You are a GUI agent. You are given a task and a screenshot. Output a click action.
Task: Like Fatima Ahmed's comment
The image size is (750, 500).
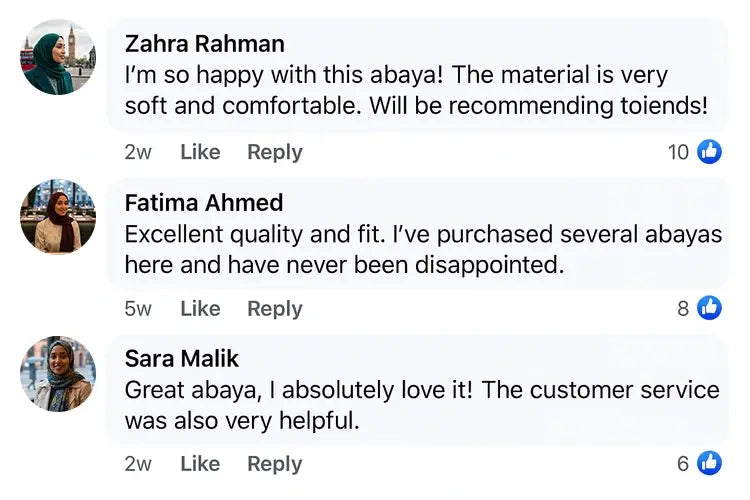point(200,308)
